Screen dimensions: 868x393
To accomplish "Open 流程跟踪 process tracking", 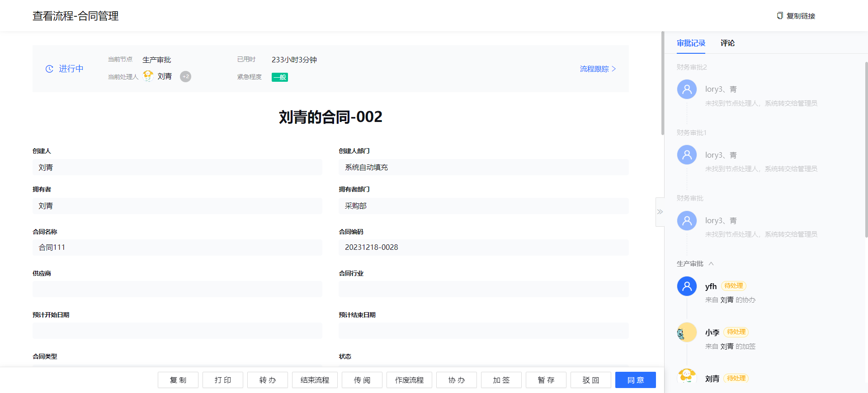I will (x=598, y=69).
